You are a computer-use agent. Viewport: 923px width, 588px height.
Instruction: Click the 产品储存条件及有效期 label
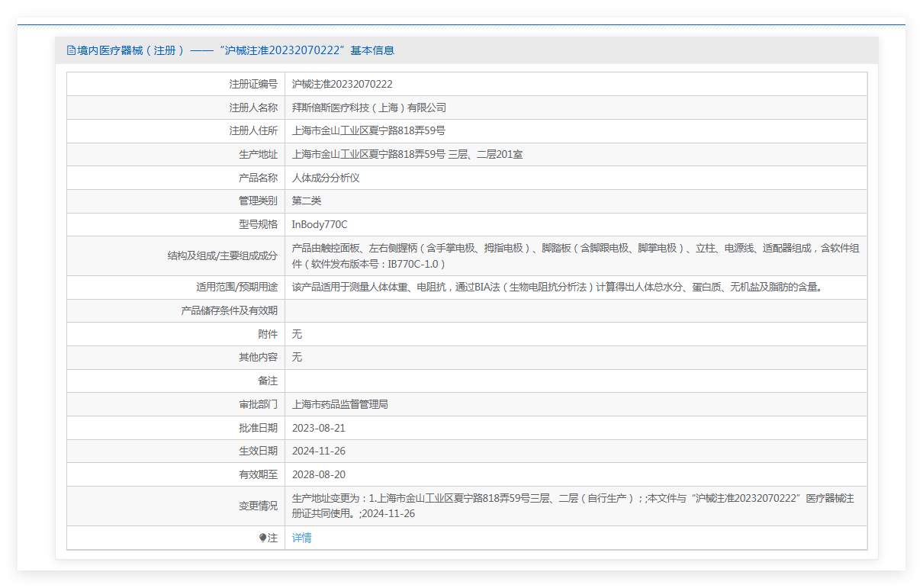click(x=229, y=310)
